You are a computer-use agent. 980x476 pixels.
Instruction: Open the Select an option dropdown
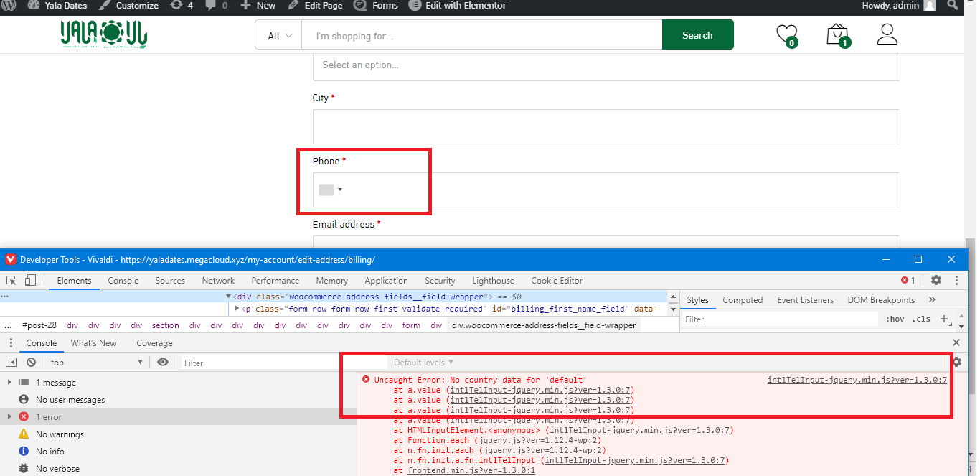pos(606,65)
